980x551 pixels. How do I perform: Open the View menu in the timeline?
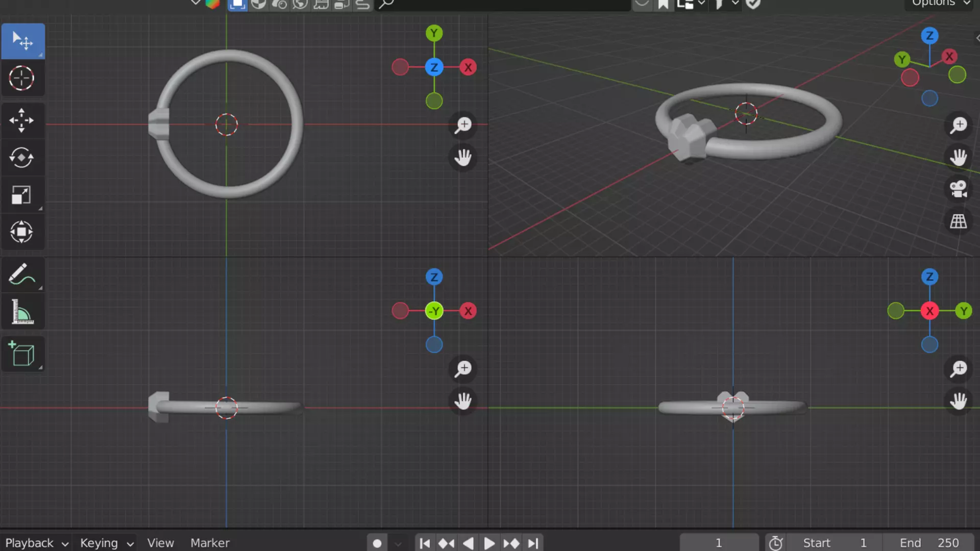pos(160,543)
